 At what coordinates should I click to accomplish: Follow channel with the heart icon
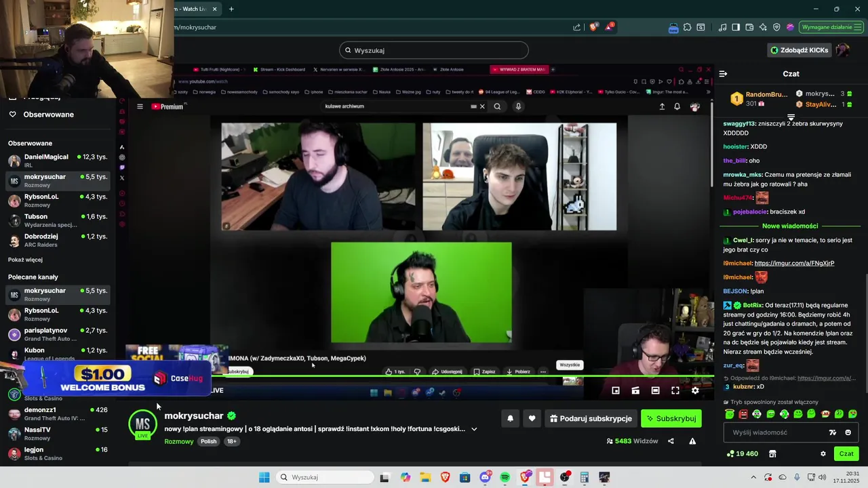pos(532,419)
